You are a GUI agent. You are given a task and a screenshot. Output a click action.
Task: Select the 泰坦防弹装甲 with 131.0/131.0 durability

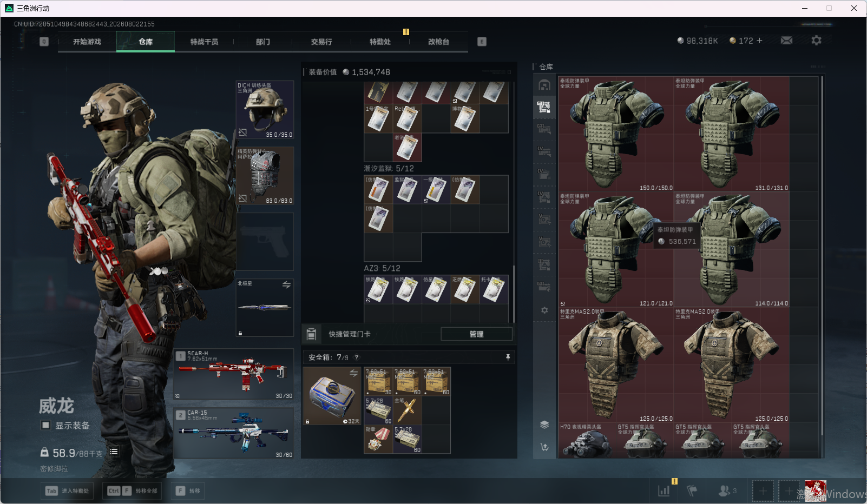coord(732,134)
